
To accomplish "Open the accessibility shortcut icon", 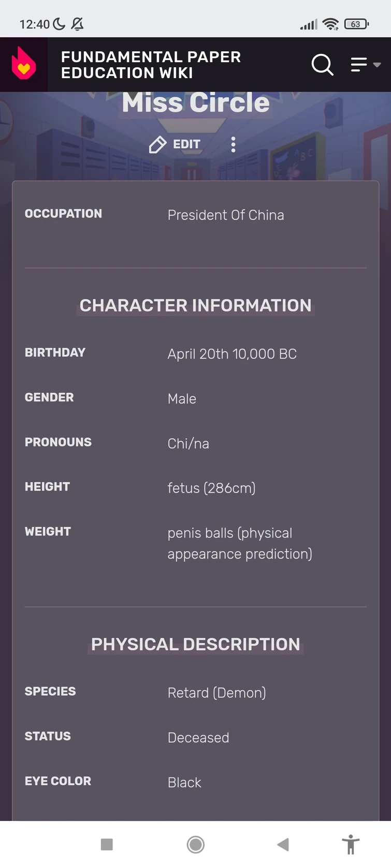I will (x=351, y=845).
